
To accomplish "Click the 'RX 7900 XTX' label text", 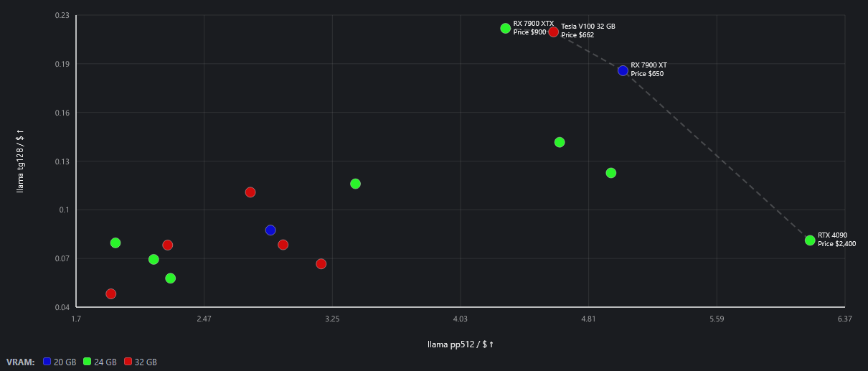I will coord(534,24).
